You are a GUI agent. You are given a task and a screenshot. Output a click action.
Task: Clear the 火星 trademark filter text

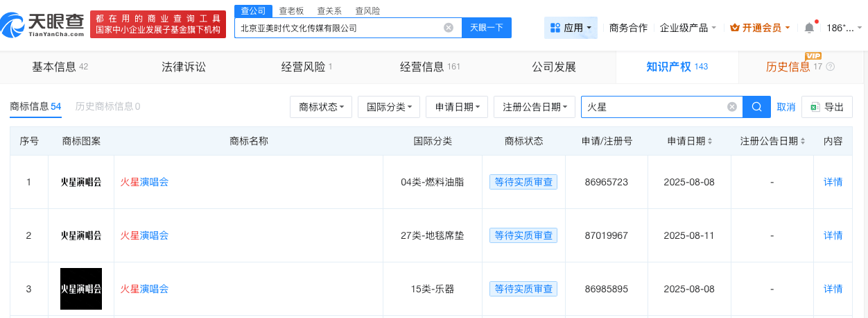[731, 107]
